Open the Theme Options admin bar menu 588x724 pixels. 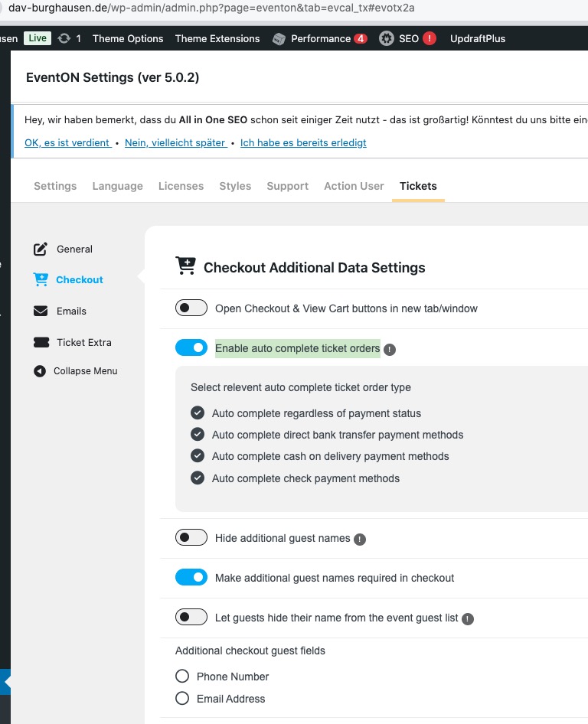point(128,38)
